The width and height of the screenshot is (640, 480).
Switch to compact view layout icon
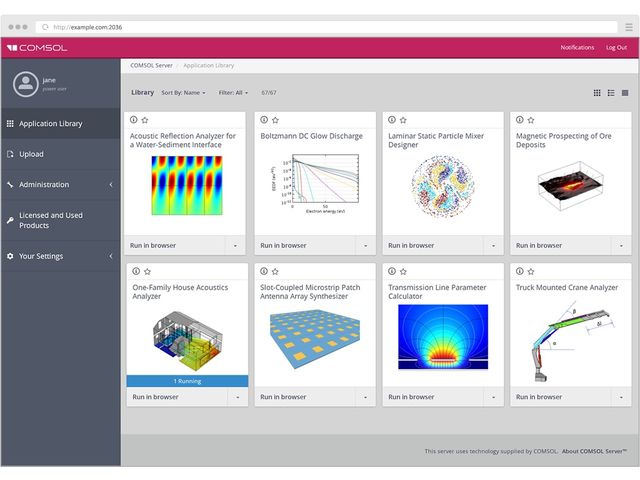pos(625,92)
